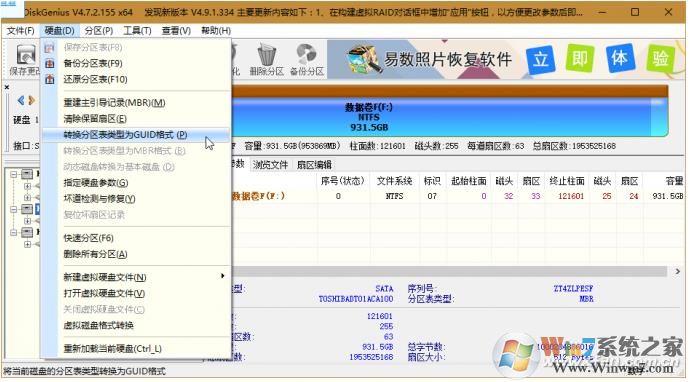Click the 数据卷F(F:) table row
The width and height of the screenshot is (690, 382).
[x=458, y=196]
